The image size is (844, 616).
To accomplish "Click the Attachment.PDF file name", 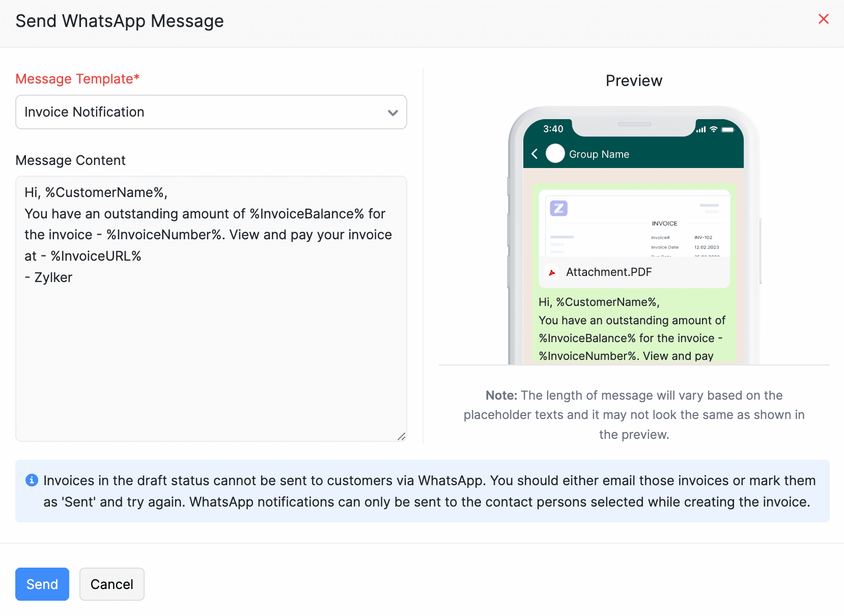I will point(609,272).
